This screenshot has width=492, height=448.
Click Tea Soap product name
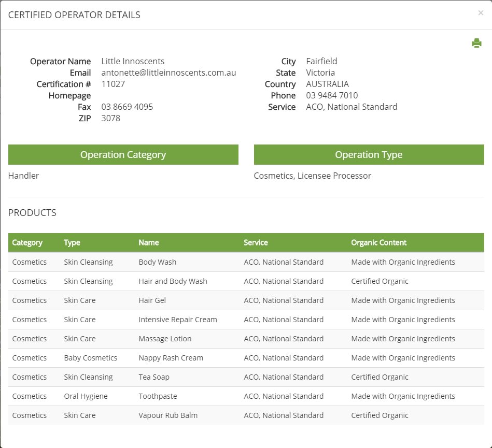[154, 377]
